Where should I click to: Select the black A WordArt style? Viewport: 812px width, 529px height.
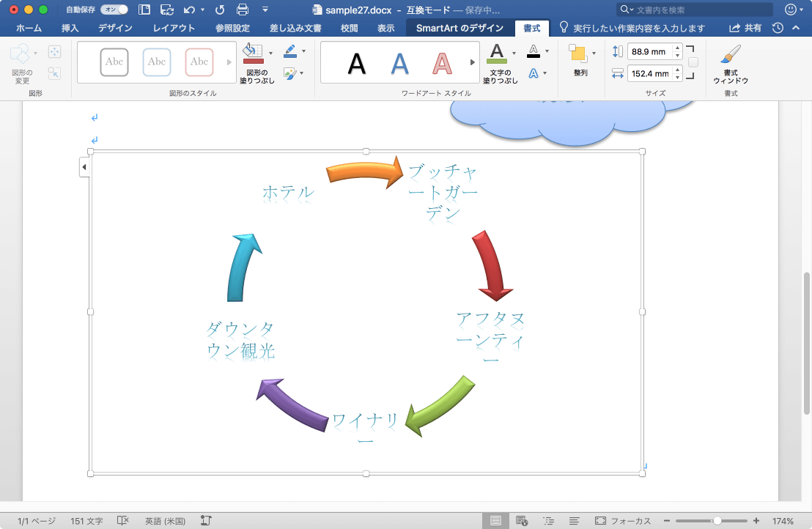click(x=357, y=64)
